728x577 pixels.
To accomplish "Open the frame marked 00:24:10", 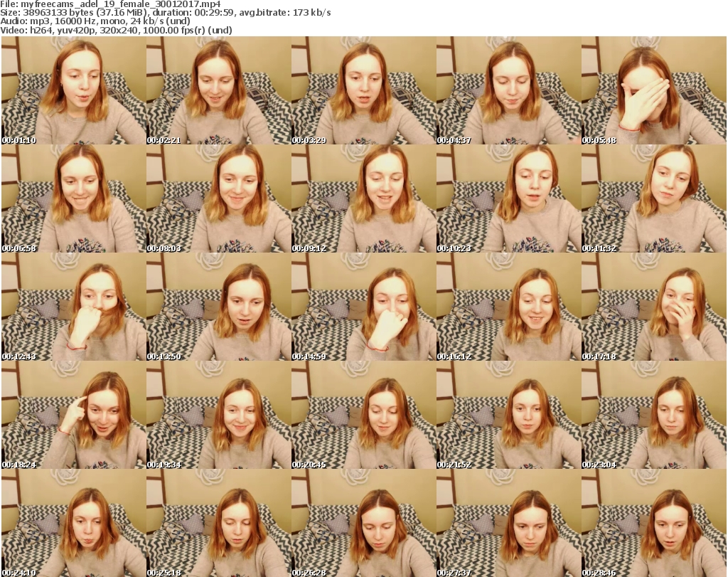I will coord(73,523).
